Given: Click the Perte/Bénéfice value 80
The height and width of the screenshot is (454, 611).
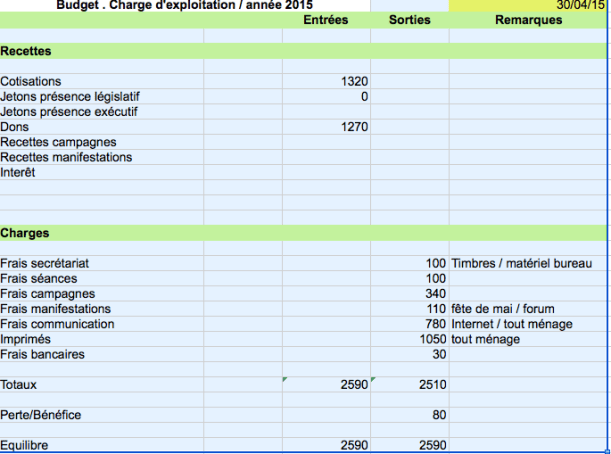Looking at the screenshot, I should coord(439,414).
